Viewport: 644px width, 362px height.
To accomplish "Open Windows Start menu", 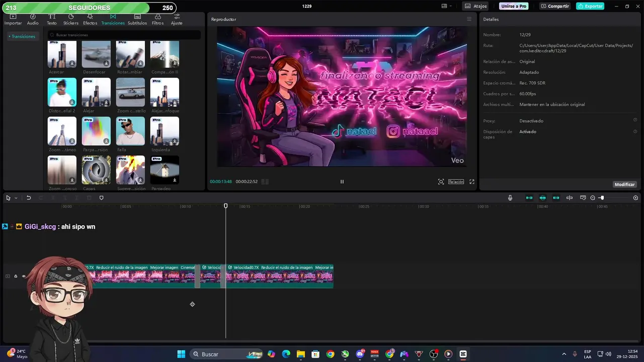I will point(181,354).
